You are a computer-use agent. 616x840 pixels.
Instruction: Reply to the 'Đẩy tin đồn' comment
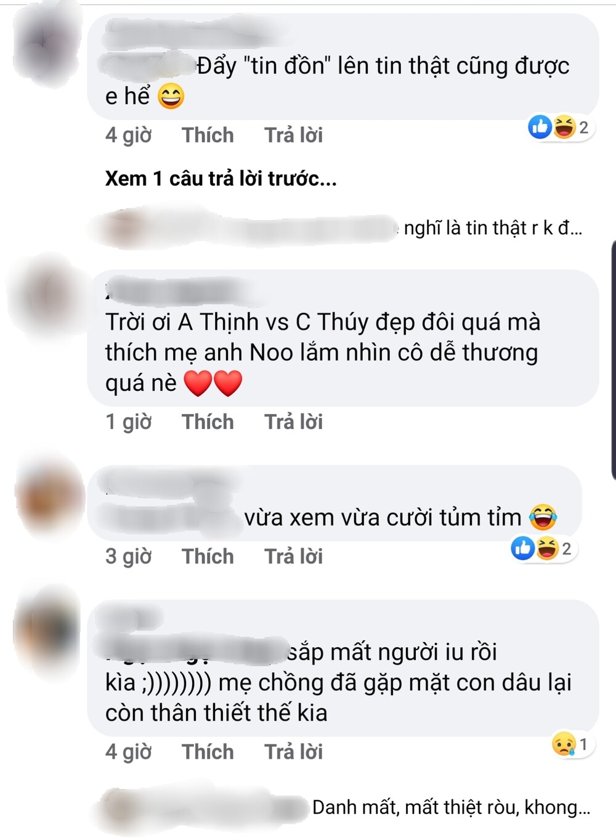293,135
